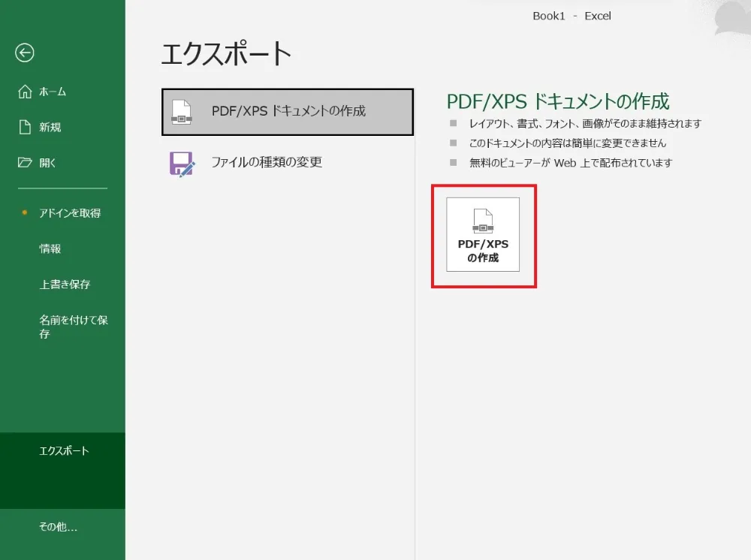The height and width of the screenshot is (560, 751).
Task: Click the new document icon beside 新規
Action: (x=25, y=127)
